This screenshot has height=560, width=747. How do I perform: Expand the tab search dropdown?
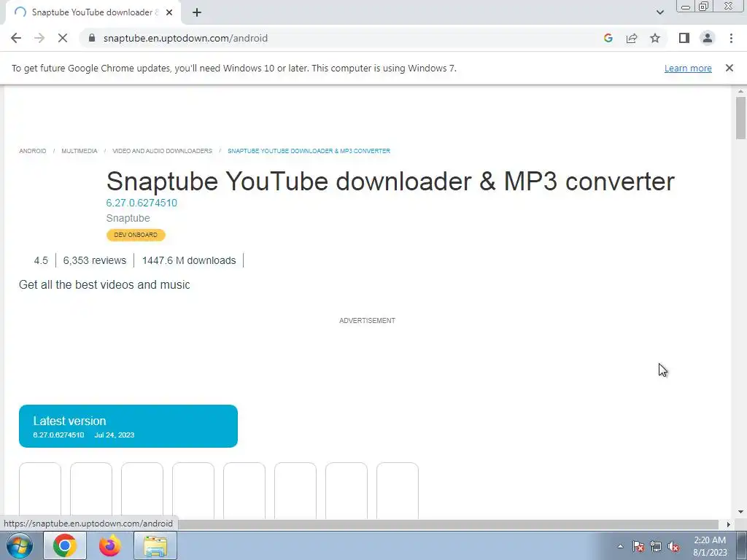click(x=659, y=13)
